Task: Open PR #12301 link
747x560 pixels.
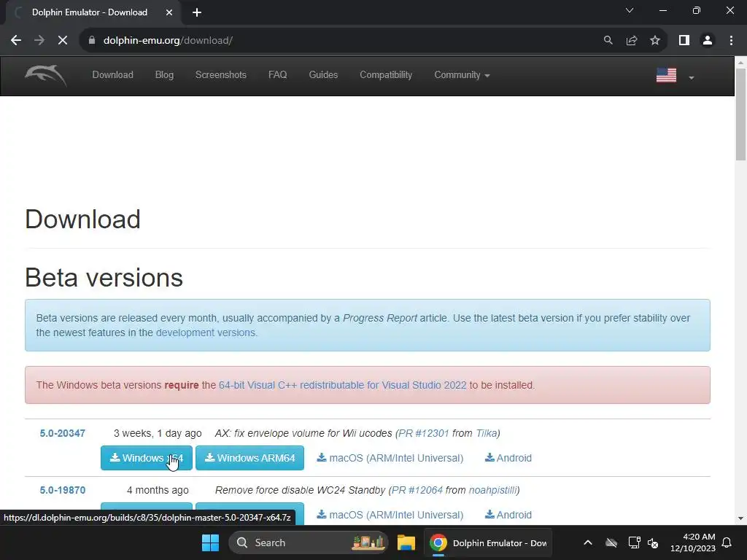Action: 424,433
